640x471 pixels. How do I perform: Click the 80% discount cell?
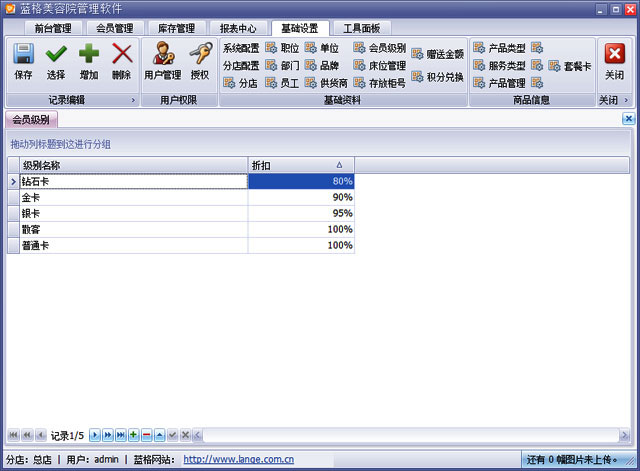301,181
